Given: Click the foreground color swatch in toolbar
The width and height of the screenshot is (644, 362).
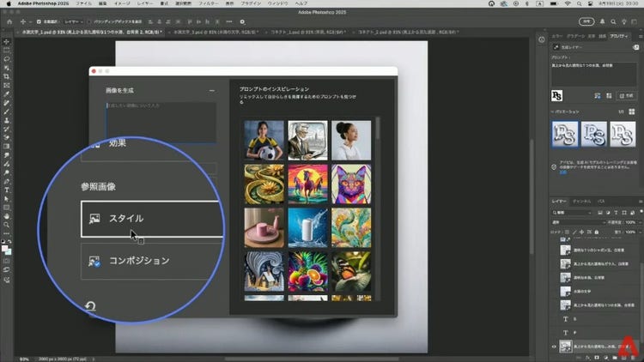Looking at the screenshot, I should coord(5,246).
